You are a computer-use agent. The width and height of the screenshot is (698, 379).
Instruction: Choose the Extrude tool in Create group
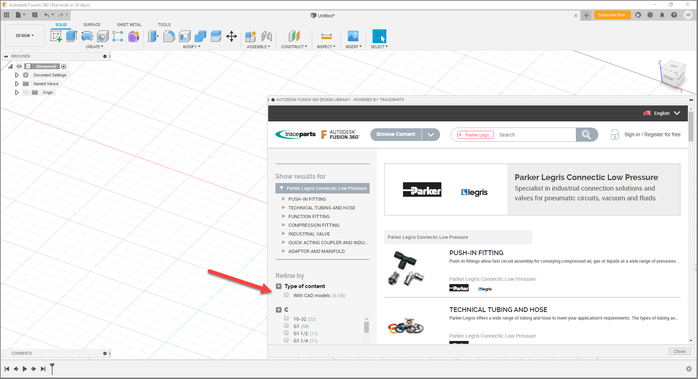pos(72,36)
